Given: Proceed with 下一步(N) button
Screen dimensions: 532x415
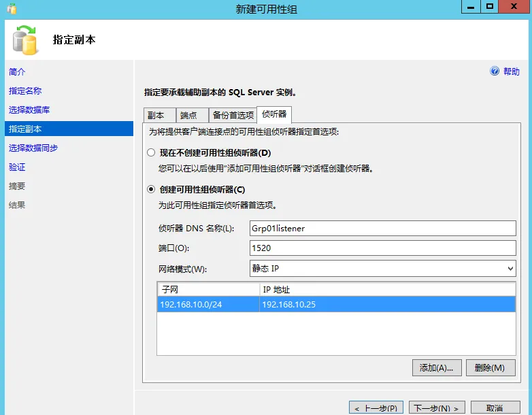Looking at the screenshot, I should click(437, 408).
